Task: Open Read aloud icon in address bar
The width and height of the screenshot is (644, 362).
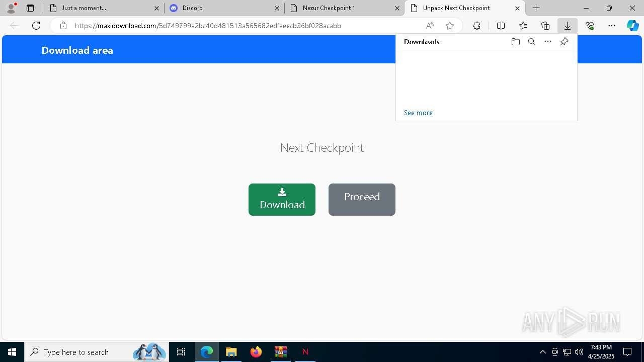Action: point(430,26)
